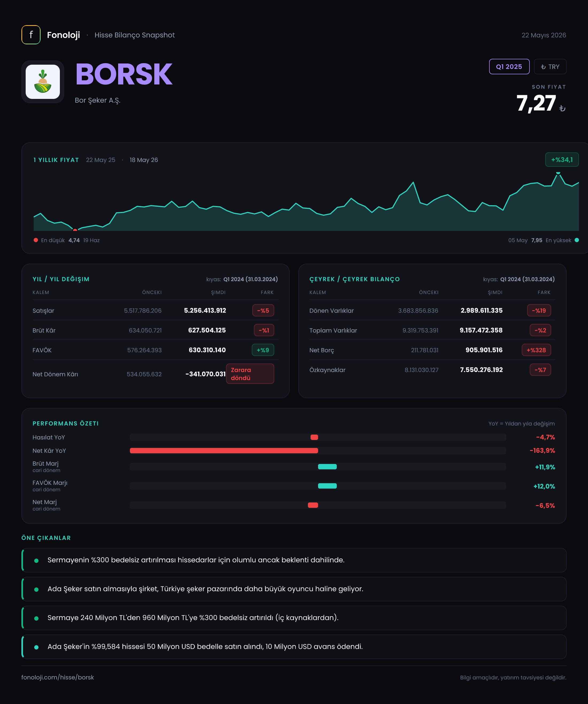Click the 2.989.611.335 current assets value
588x704 pixels.
point(481,310)
